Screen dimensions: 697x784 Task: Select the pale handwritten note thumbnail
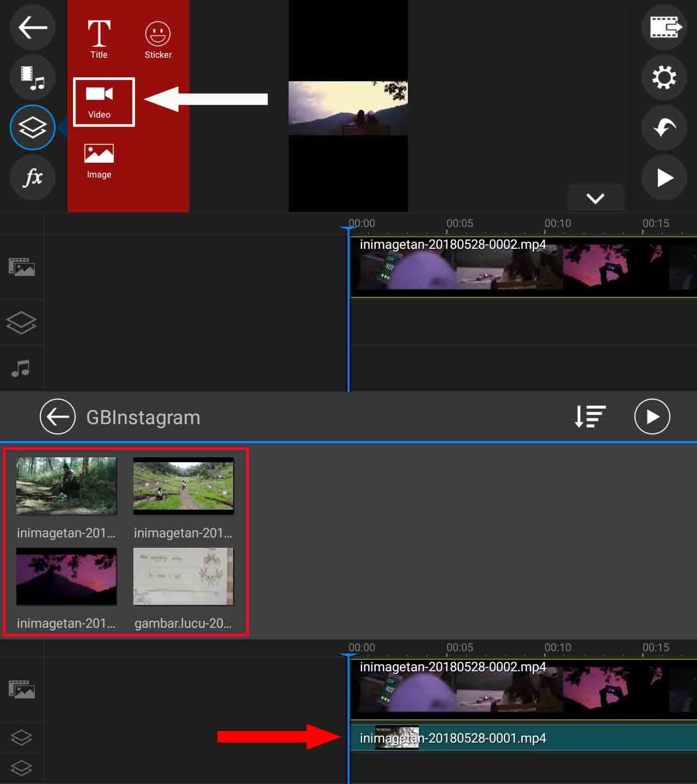click(x=184, y=577)
